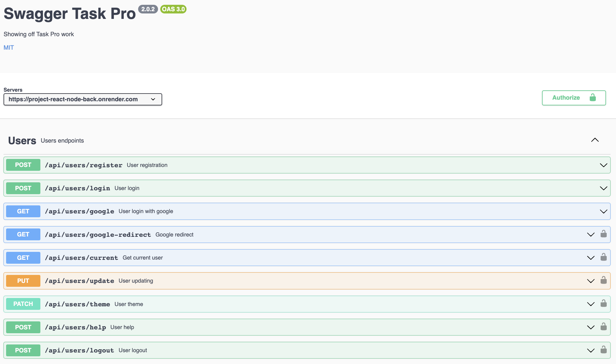Screen dimensions: 616x364
Task: Click the lock icon on PUT users/update row
Action: point(604,280)
